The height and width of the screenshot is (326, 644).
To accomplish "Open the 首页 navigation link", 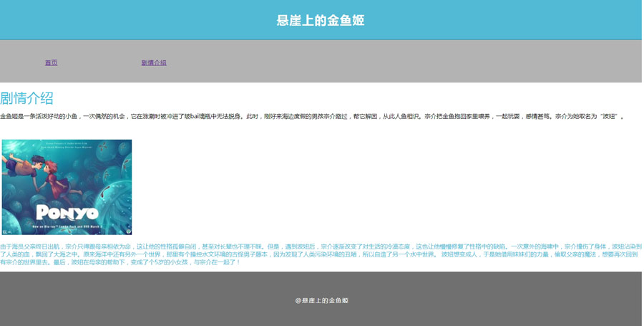I will click(x=51, y=63).
